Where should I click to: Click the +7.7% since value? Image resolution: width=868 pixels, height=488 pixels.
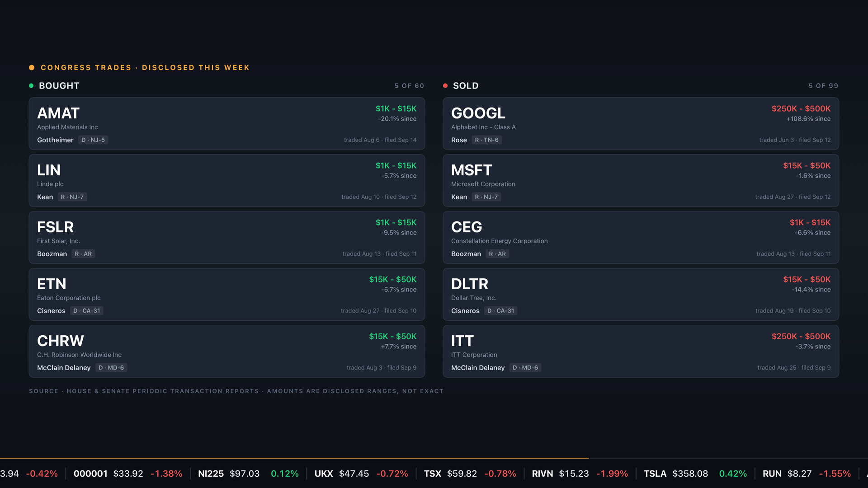coord(399,347)
